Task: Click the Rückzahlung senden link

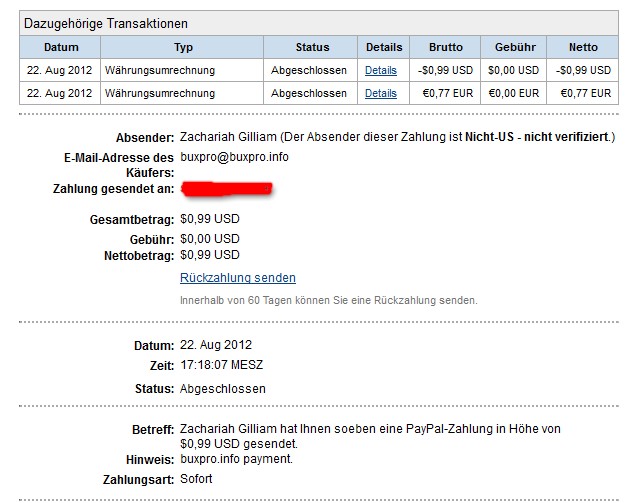Action: (x=238, y=278)
